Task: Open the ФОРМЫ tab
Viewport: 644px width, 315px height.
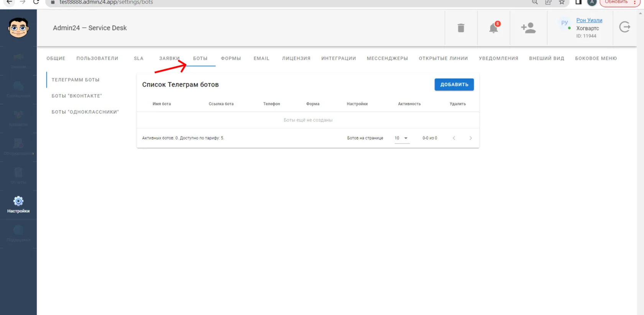Action: pyautogui.click(x=231, y=58)
